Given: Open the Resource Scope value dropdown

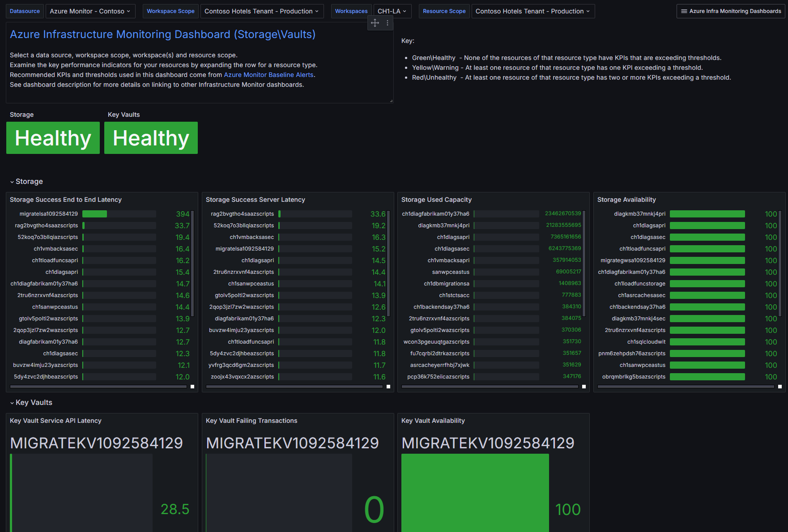Looking at the screenshot, I should tap(532, 11).
